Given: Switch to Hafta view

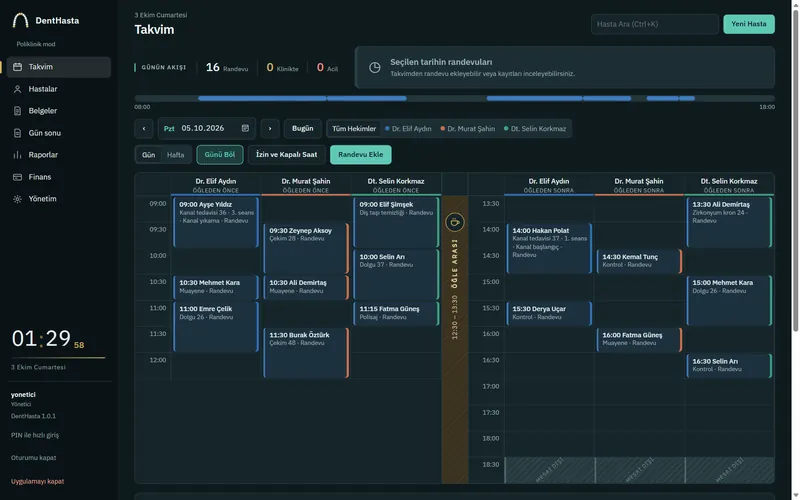Looking at the screenshot, I should (176, 155).
